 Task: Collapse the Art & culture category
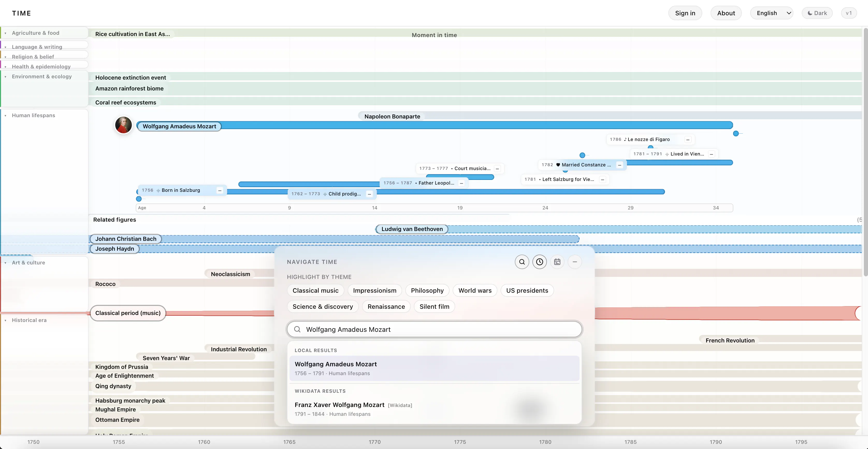tap(5, 263)
